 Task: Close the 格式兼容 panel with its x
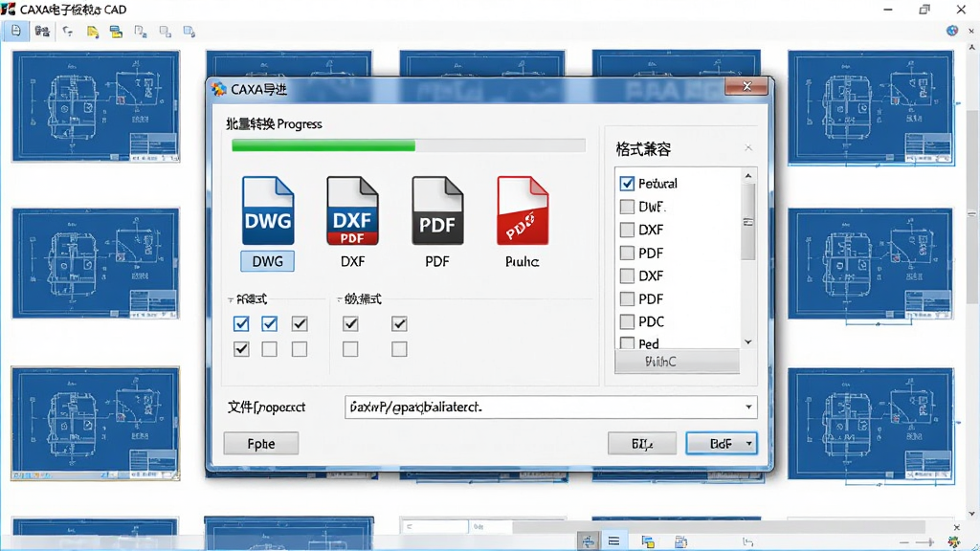pyautogui.click(x=748, y=148)
